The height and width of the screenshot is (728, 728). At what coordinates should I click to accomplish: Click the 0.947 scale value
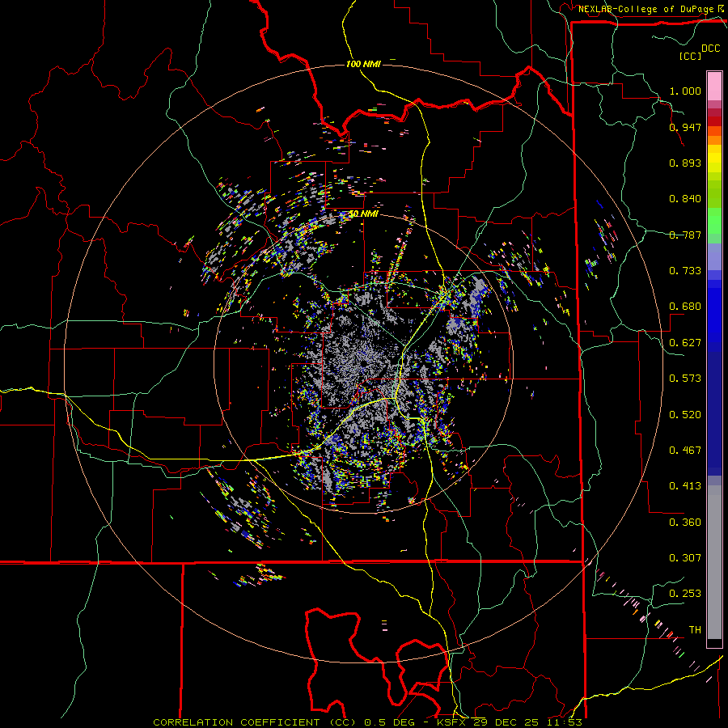685,127
